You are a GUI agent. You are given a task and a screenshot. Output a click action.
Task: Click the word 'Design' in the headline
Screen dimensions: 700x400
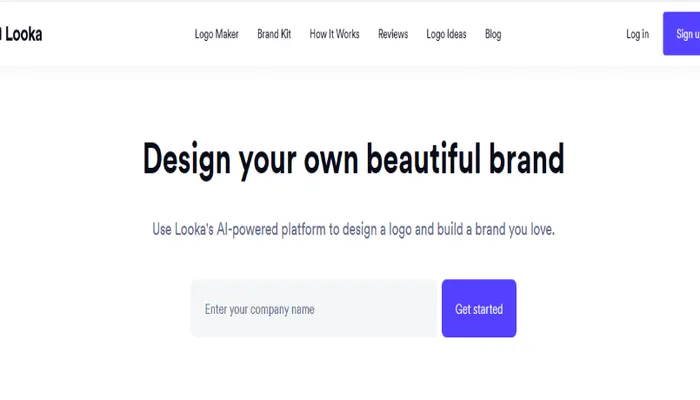[187, 158]
